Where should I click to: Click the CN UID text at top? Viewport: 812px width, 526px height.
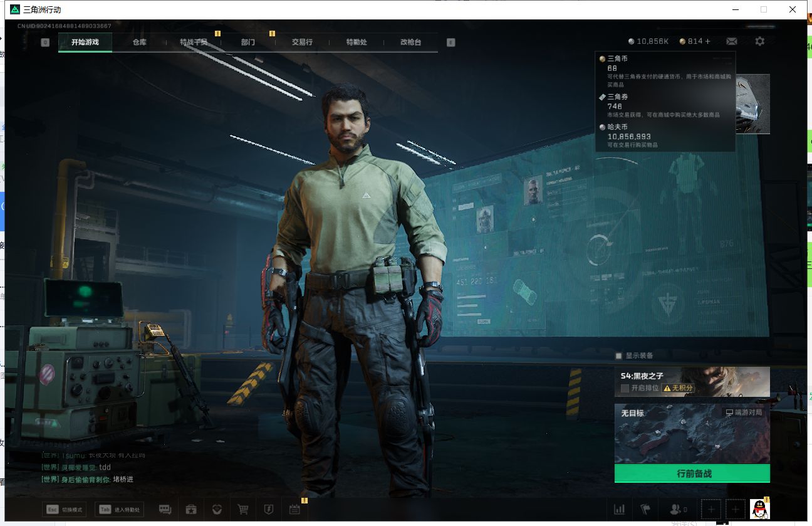click(x=64, y=26)
